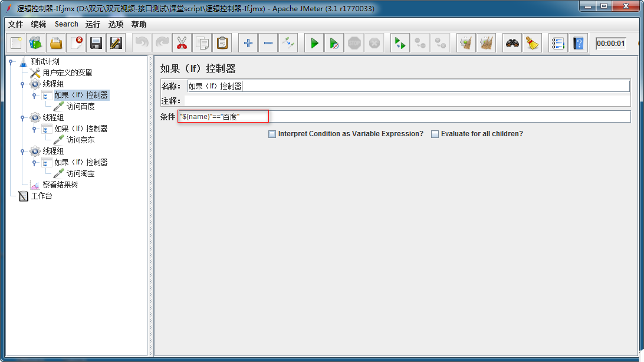This screenshot has width=644, height=362.
Task: Click the Paste clipboard icon
Action: [x=222, y=43]
